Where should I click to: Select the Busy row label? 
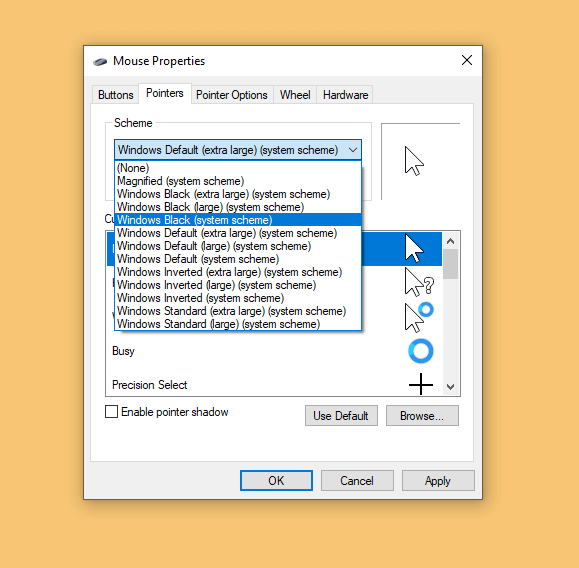coord(123,351)
